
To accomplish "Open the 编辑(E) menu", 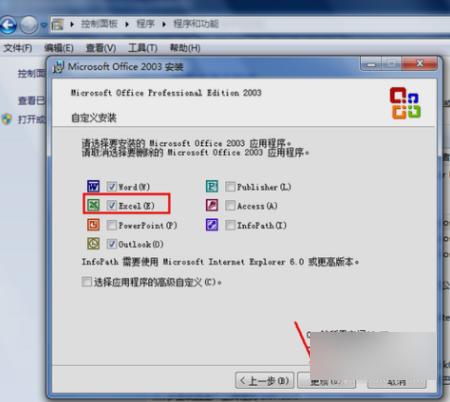I will (x=59, y=48).
